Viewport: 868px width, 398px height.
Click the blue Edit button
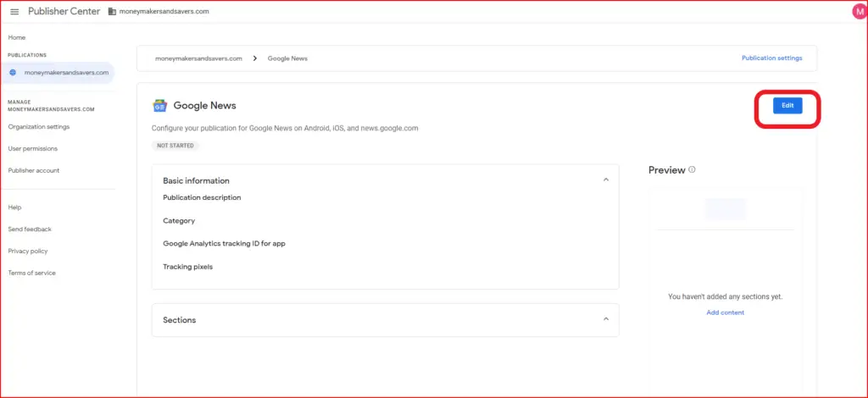(x=787, y=105)
